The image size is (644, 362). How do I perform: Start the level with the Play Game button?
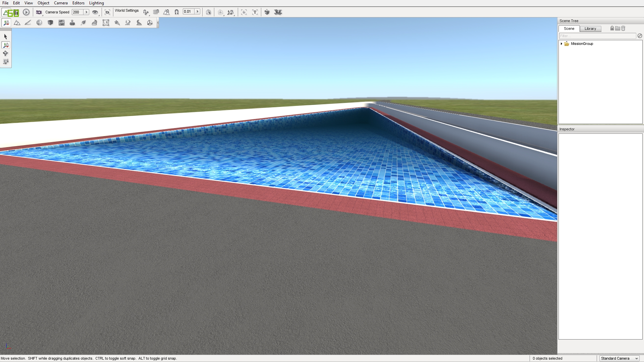(26, 12)
